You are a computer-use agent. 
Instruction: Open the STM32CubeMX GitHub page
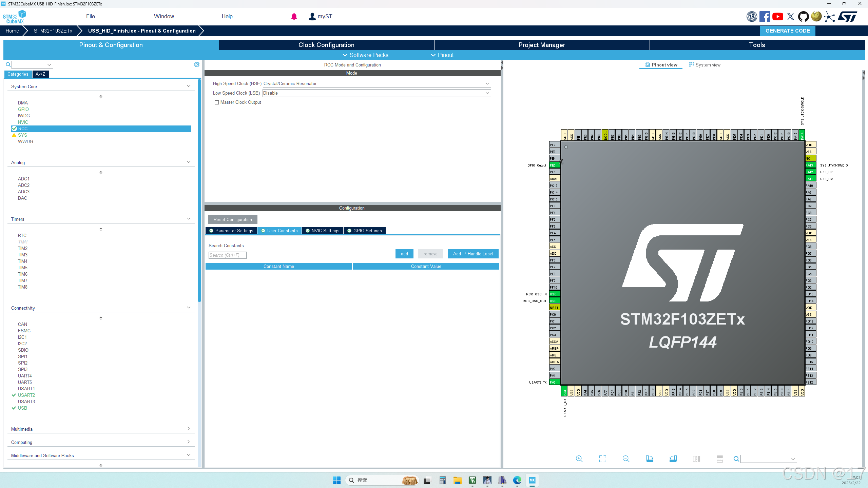tap(804, 16)
